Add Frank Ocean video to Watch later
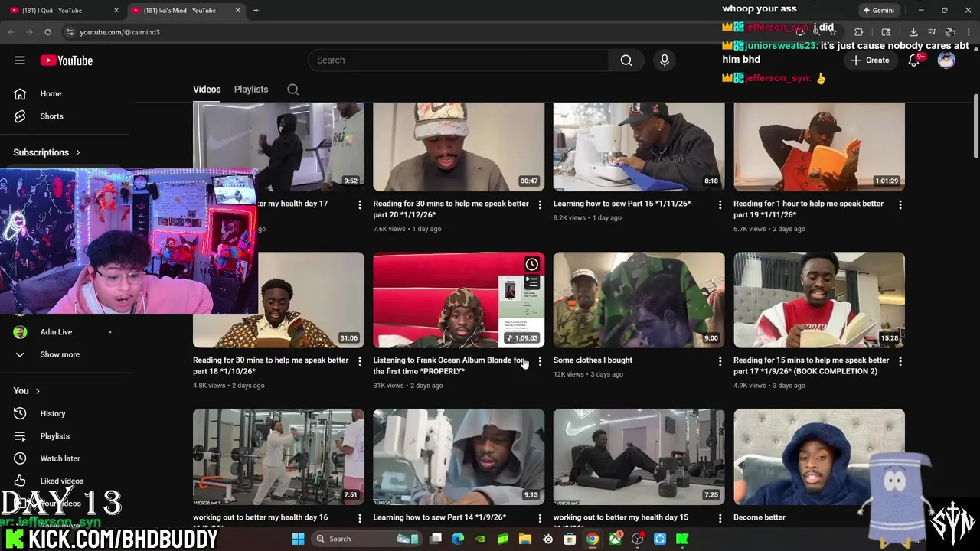The width and height of the screenshot is (980, 551). click(532, 264)
